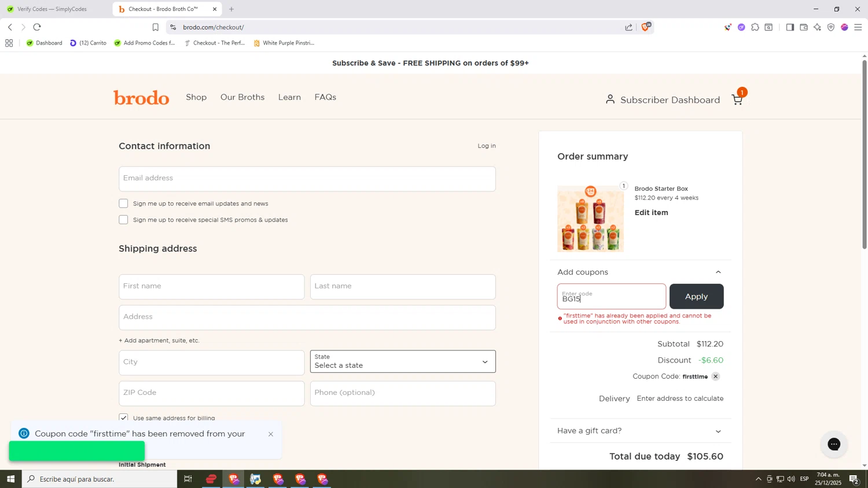Viewport: 868px width, 488px height.
Task: Open the browser hamburger menu
Action: (x=858, y=27)
